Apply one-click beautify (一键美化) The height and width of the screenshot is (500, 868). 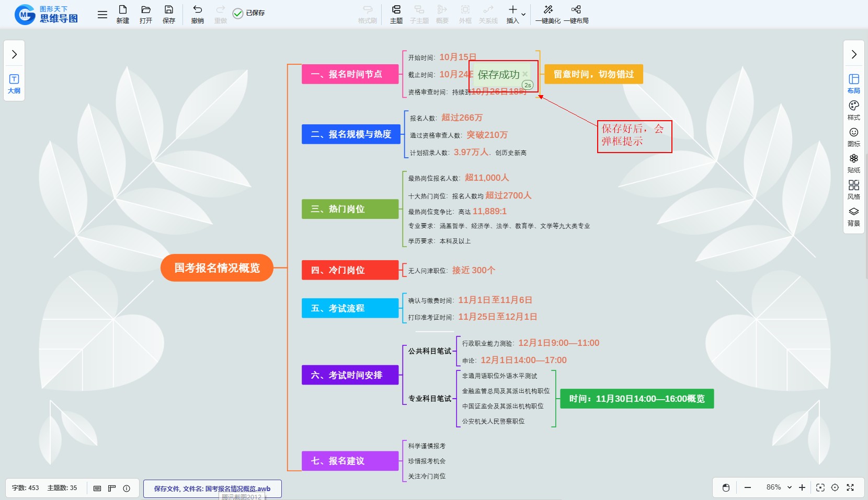[547, 14]
